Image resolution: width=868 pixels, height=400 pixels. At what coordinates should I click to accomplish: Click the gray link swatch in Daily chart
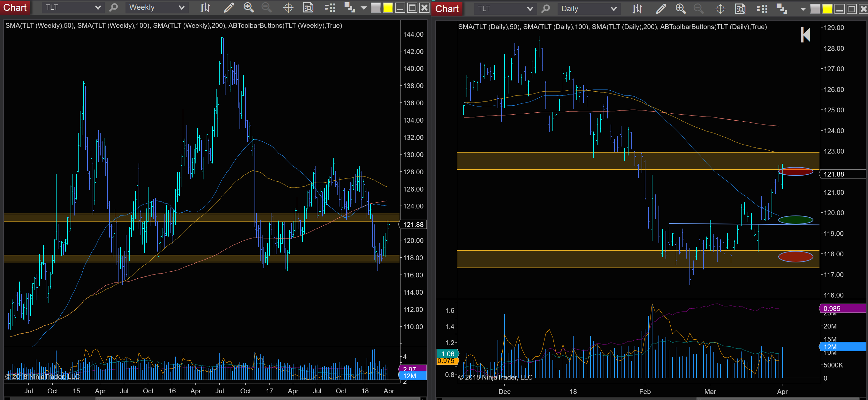pos(815,9)
